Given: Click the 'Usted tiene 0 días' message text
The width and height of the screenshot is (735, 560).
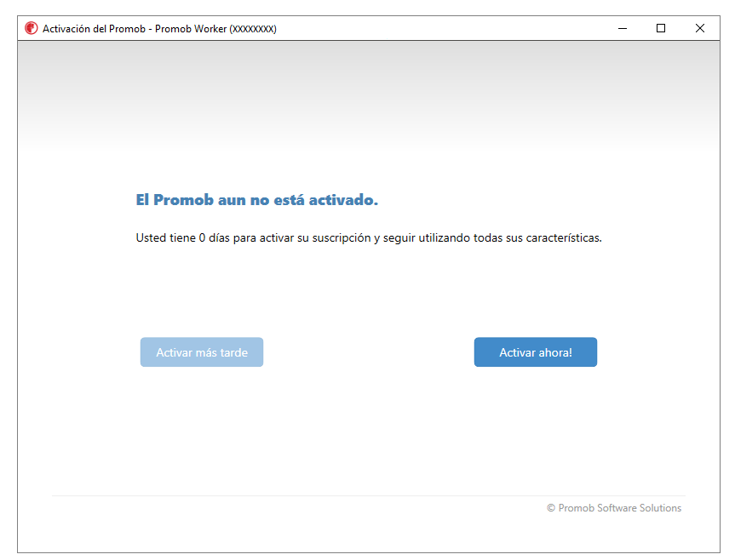Looking at the screenshot, I should point(369,237).
